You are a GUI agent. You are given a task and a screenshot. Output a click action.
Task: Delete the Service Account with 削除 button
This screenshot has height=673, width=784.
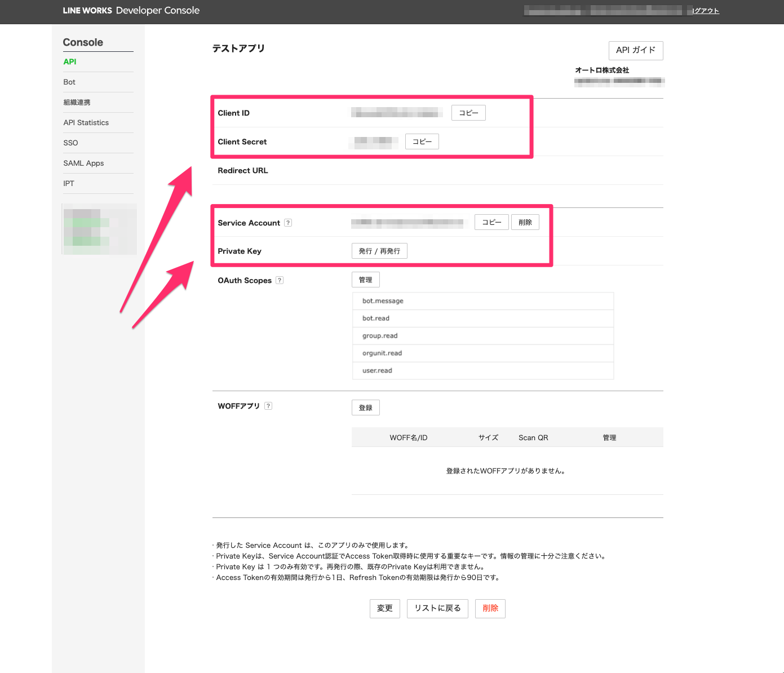pos(525,222)
